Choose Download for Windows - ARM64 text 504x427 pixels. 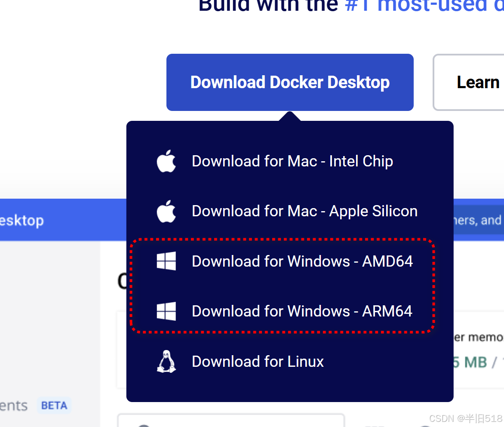click(x=302, y=311)
